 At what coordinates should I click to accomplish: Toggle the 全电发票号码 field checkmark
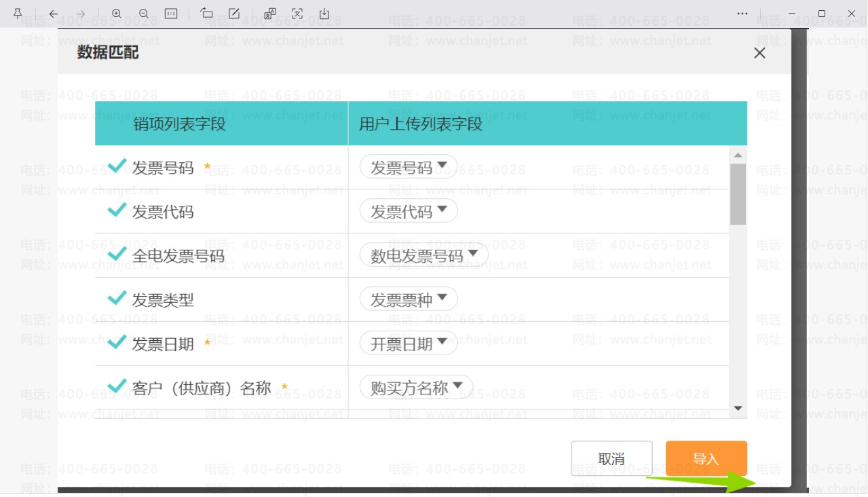coord(117,254)
